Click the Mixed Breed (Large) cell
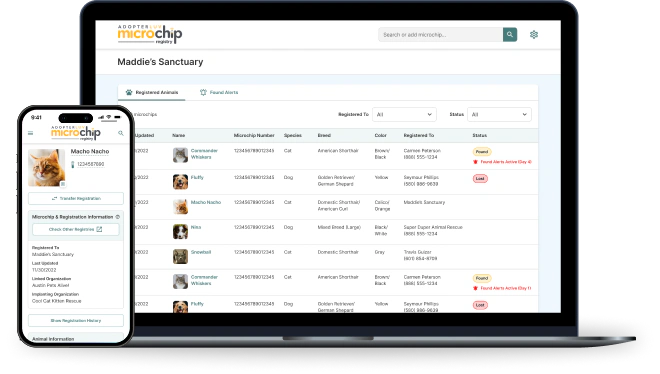660x374 pixels. point(339,227)
